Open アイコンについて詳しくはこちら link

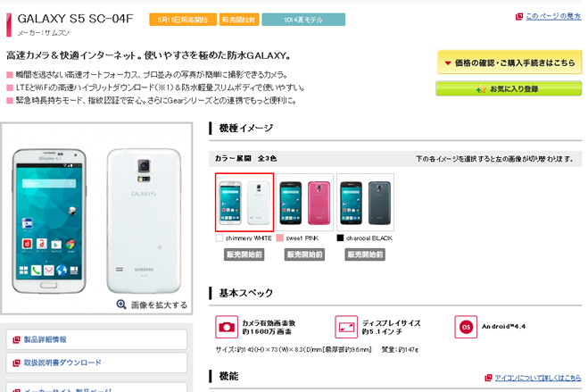pyautogui.click(x=538, y=378)
